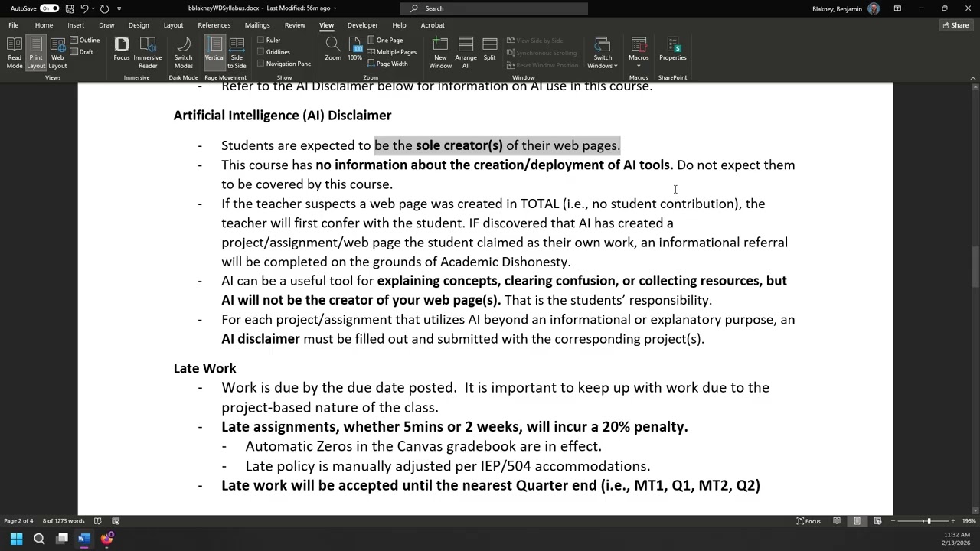Open the References tab

click(x=214, y=25)
